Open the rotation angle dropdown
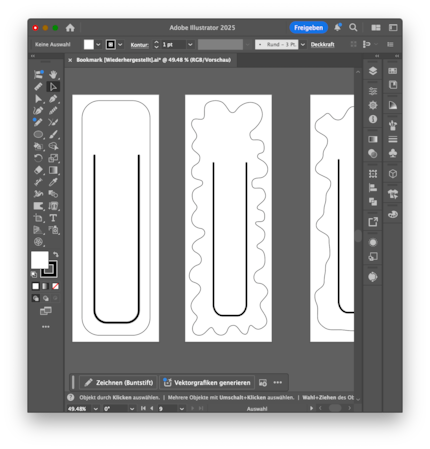The width and height of the screenshot is (430, 449). [132, 408]
